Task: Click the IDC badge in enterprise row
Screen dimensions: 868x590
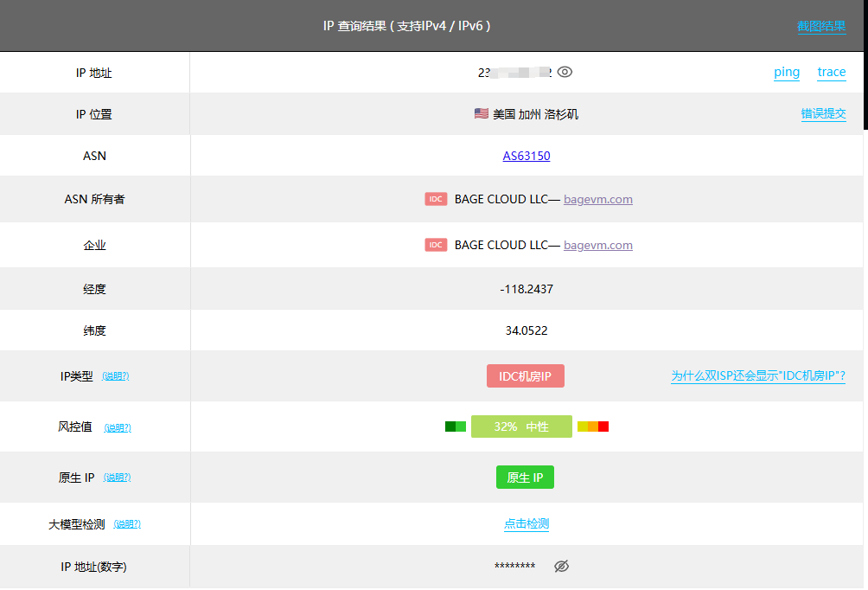Action: coord(436,245)
